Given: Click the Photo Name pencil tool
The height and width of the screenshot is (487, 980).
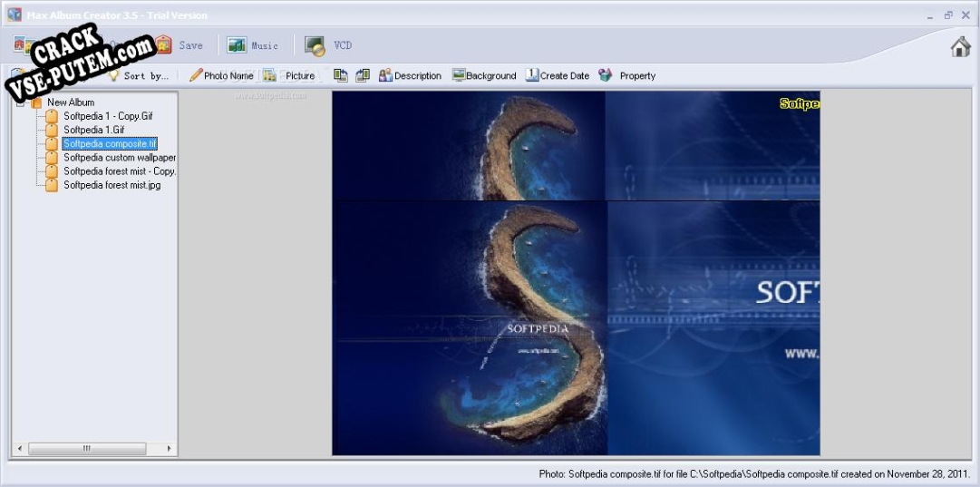Looking at the screenshot, I should [221, 76].
